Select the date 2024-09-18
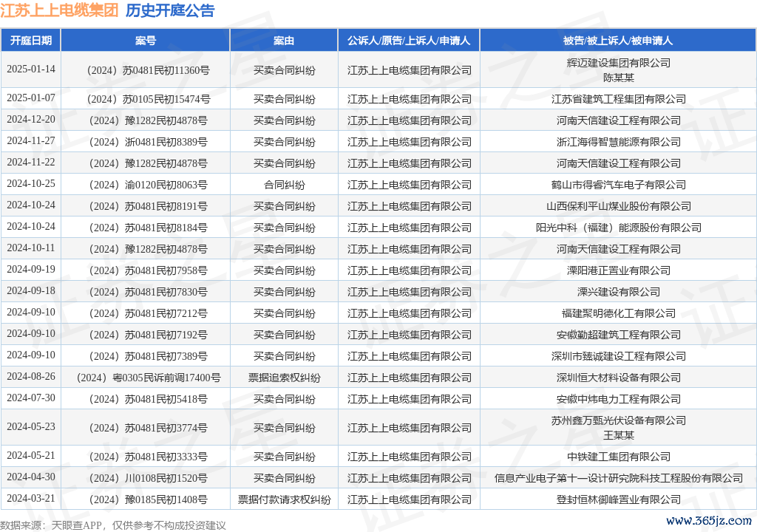This screenshot has width=757, height=532. click(x=31, y=290)
